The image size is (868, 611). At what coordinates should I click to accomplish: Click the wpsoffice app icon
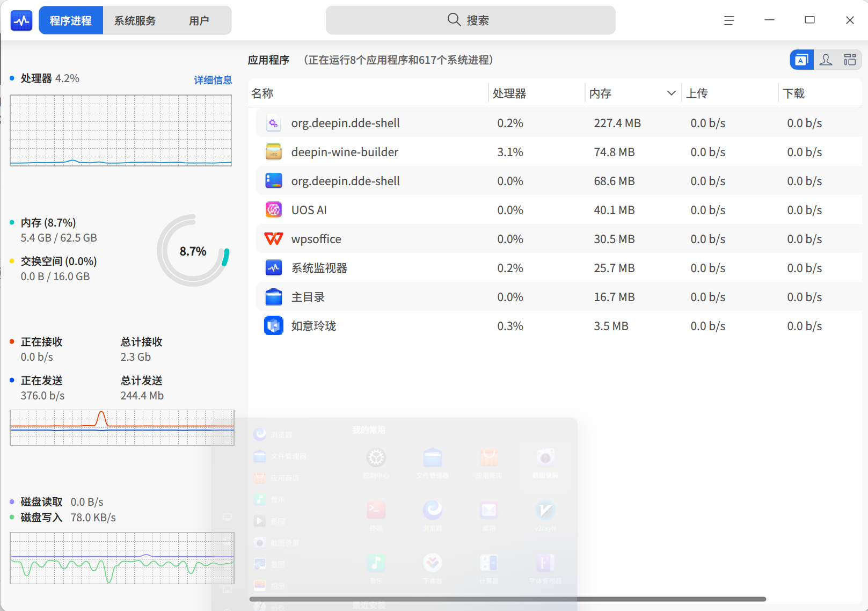(274, 239)
